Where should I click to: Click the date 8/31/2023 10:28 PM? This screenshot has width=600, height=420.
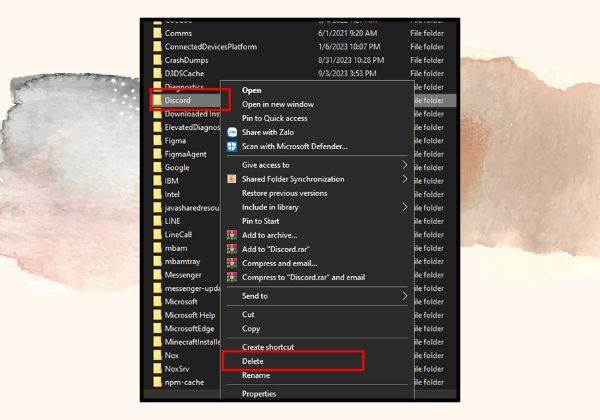(x=351, y=60)
